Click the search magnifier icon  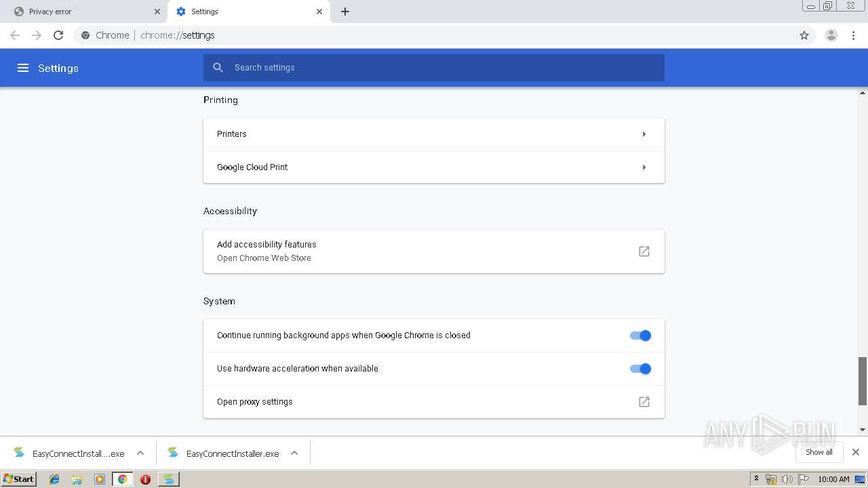point(218,68)
